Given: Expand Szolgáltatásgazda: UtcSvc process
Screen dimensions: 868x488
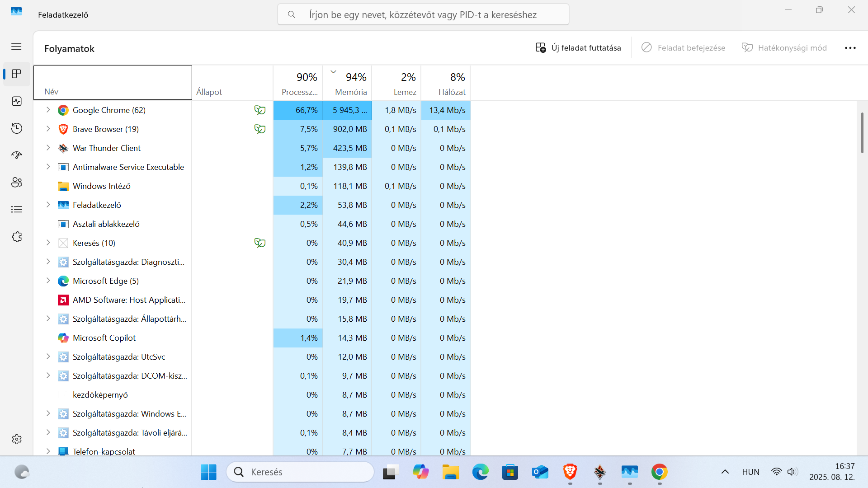Looking at the screenshot, I should click(48, 357).
